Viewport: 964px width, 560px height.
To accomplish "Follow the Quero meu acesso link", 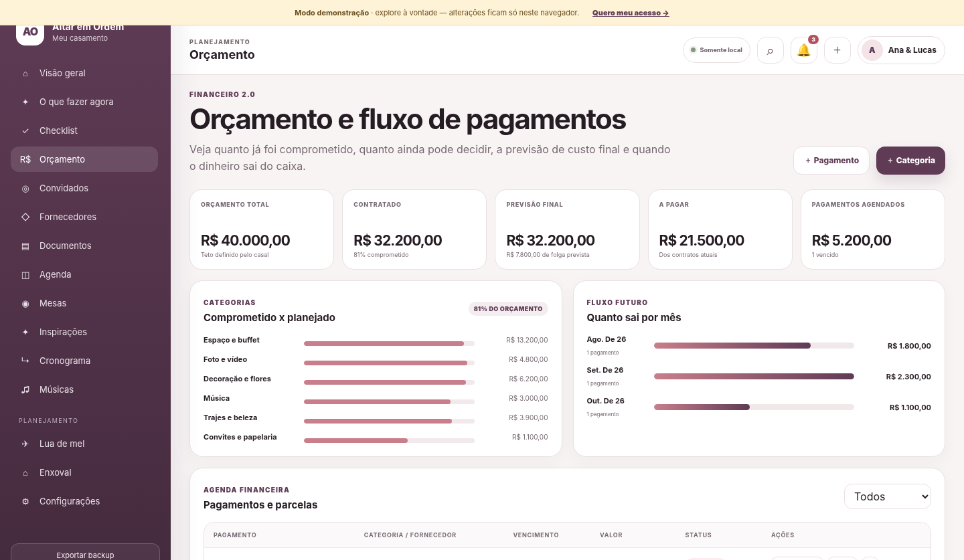I will pos(631,13).
